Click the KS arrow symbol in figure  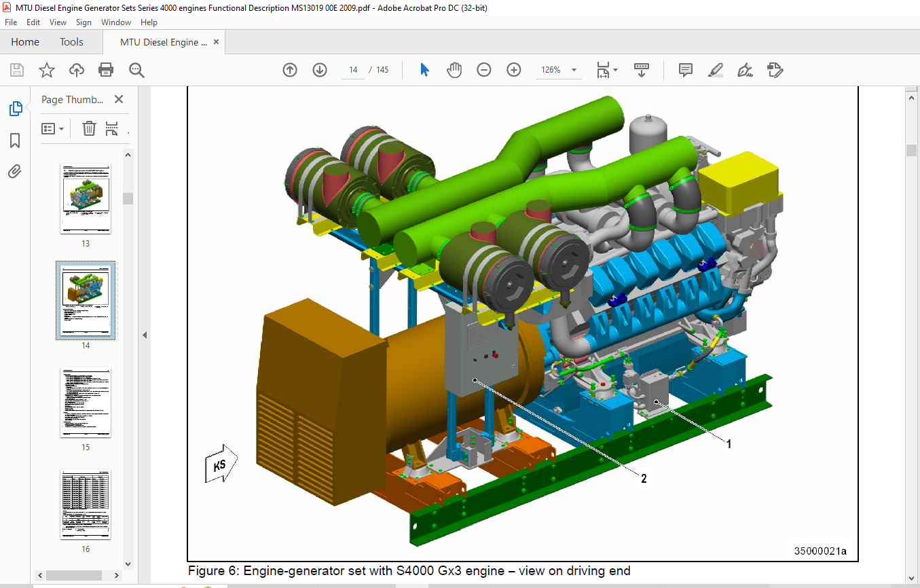pos(221,464)
